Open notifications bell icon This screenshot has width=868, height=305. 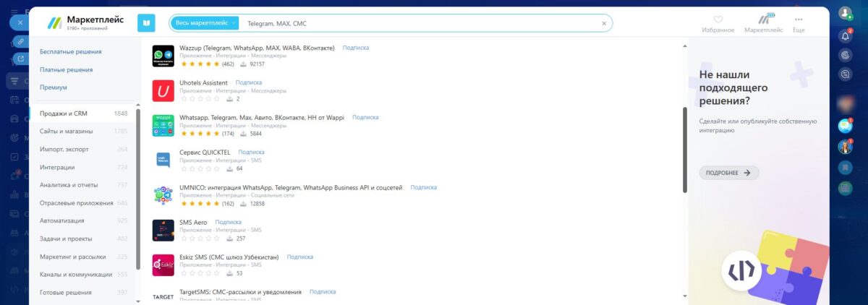(845, 35)
